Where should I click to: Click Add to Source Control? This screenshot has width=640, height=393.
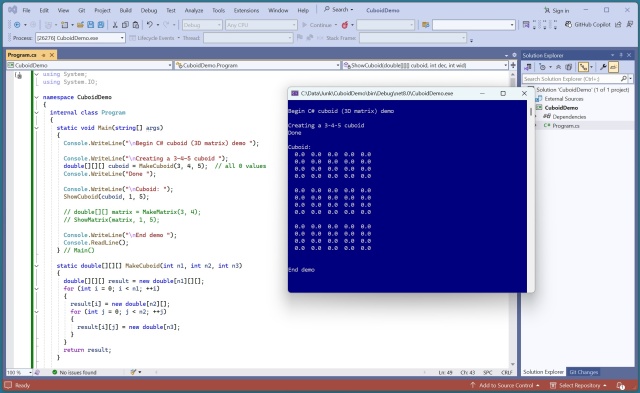tap(505, 385)
